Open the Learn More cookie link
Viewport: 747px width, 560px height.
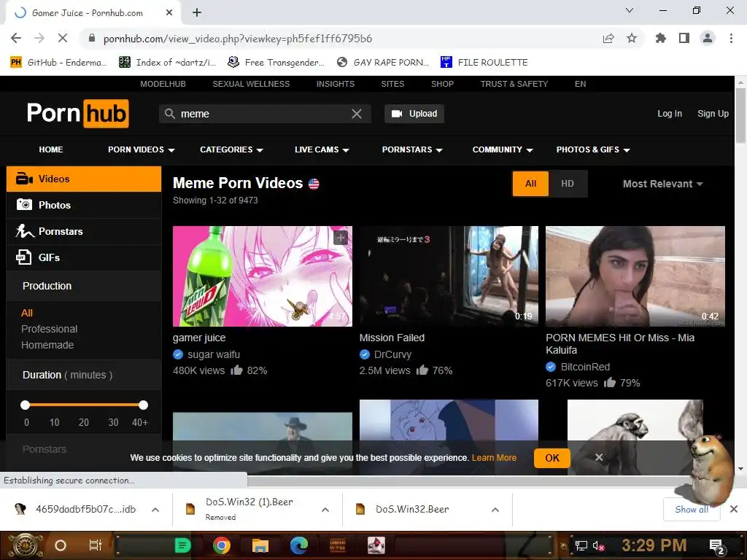point(494,458)
